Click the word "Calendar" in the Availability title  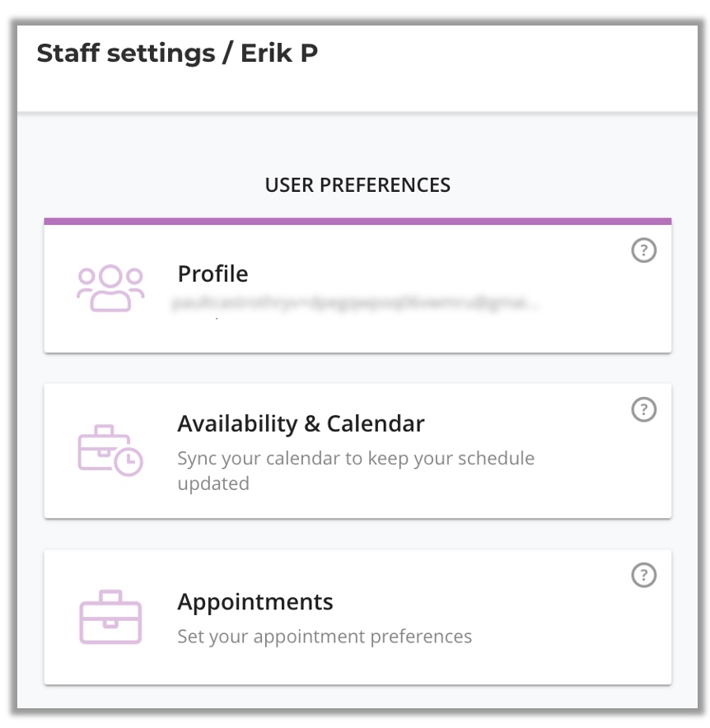pos(376,424)
